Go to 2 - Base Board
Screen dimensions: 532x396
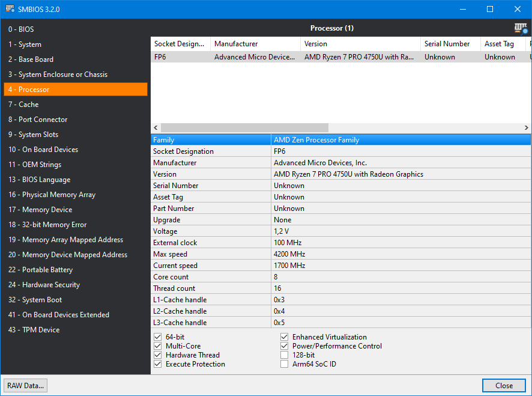pos(76,59)
